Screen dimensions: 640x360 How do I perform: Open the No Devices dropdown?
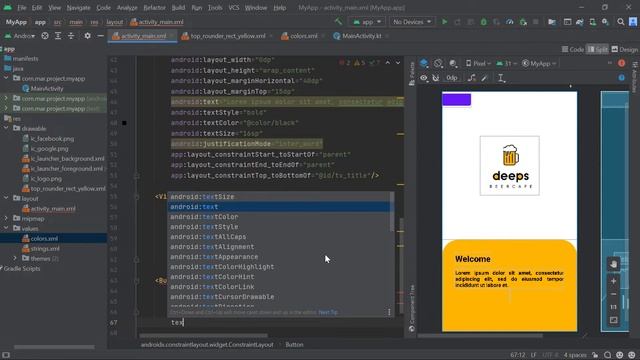coord(411,22)
